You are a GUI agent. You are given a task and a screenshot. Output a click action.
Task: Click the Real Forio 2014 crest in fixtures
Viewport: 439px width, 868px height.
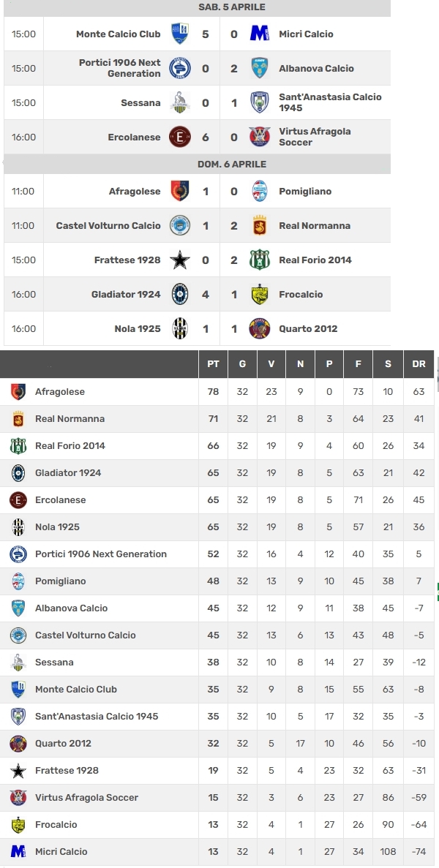(259, 260)
